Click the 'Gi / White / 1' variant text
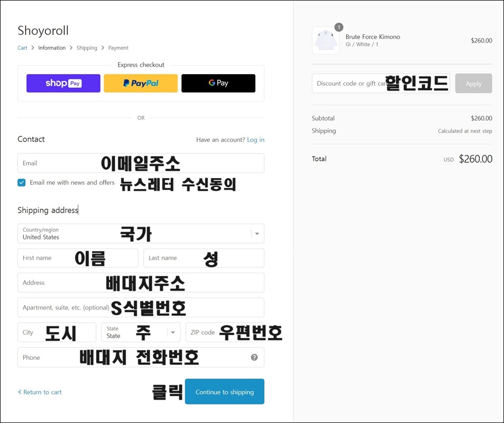This screenshot has width=504, height=423. click(362, 44)
